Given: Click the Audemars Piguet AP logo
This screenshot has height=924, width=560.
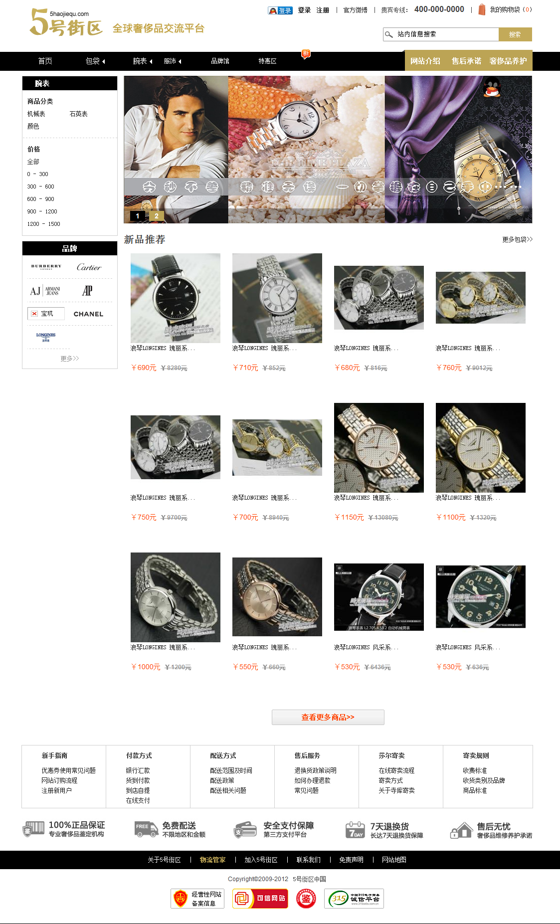Looking at the screenshot, I should coord(87,291).
